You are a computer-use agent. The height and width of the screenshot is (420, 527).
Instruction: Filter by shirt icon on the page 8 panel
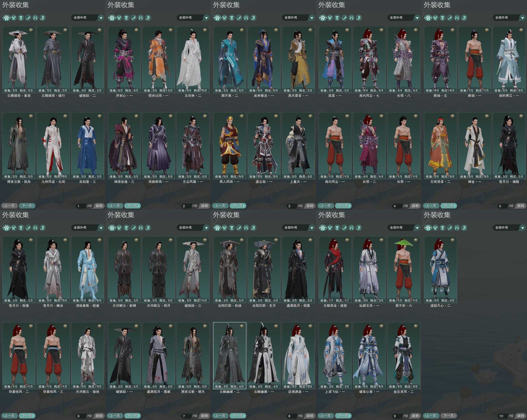224,228
